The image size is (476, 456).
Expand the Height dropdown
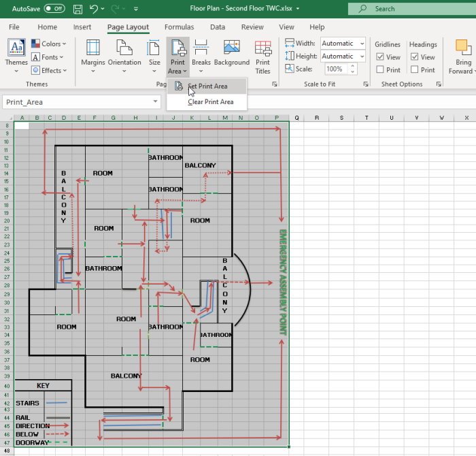pos(360,56)
